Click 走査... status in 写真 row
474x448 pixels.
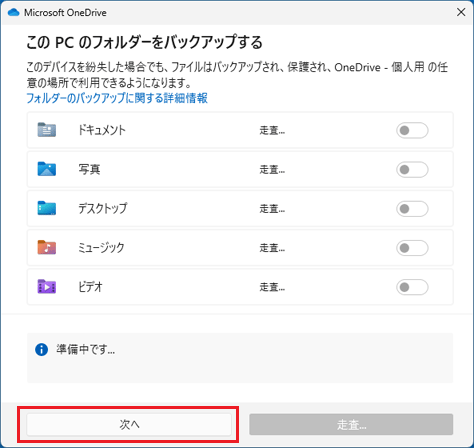[272, 170]
